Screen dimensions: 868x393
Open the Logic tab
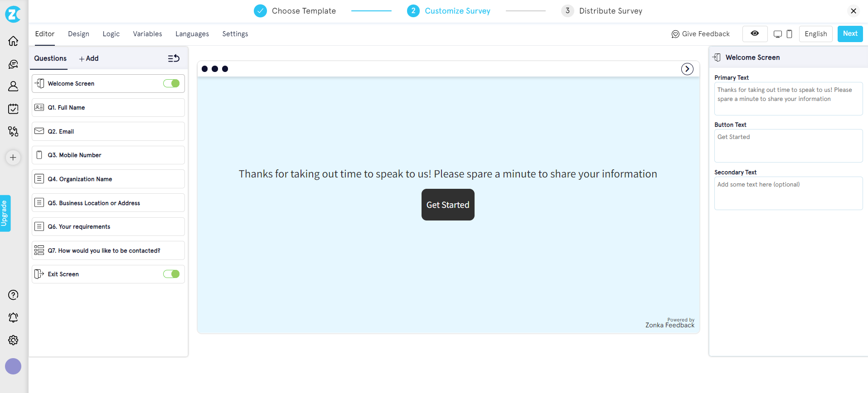(111, 34)
